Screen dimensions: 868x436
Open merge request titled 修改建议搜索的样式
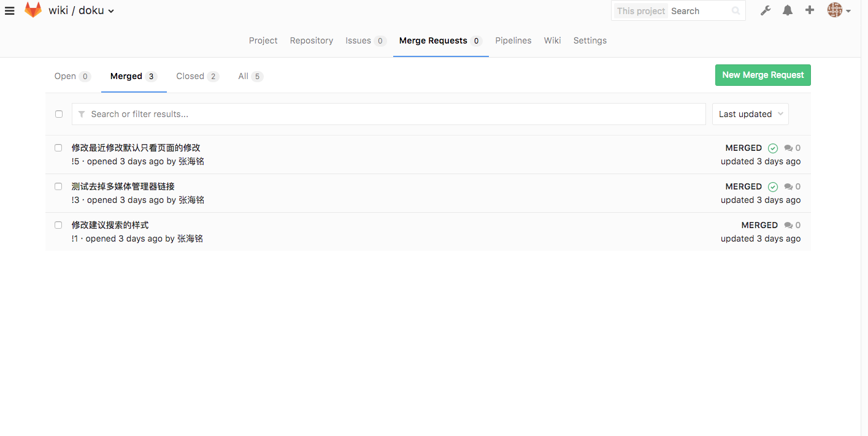110,225
